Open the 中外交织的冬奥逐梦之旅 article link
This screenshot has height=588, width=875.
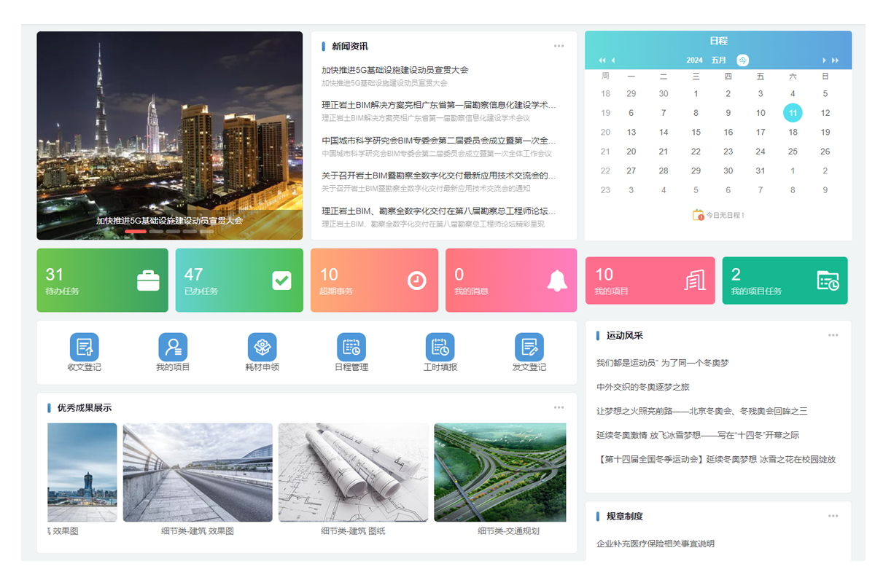click(642, 387)
